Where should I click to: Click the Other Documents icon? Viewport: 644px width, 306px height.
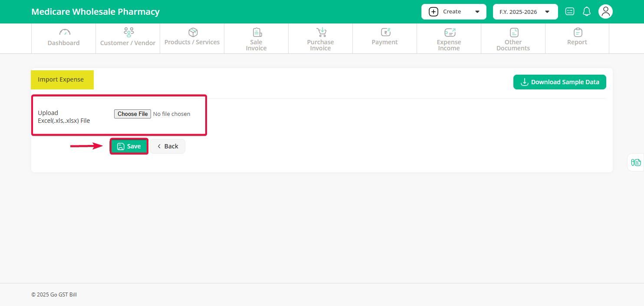[514, 32]
